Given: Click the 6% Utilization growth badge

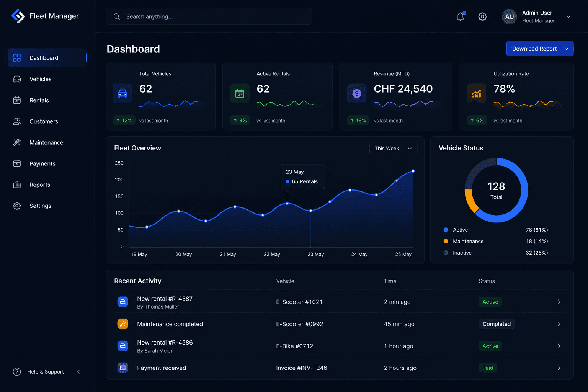Looking at the screenshot, I should pos(477,120).
